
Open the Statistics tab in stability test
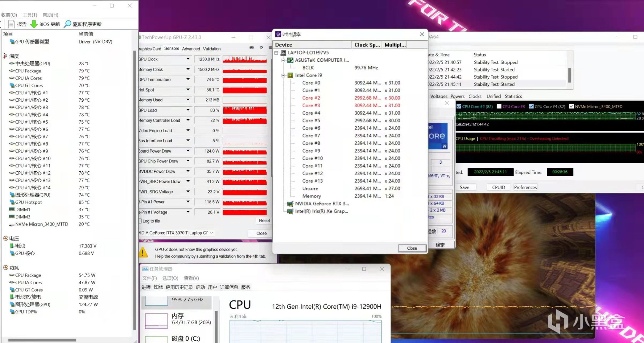pyautogui.click(x=513, y=96)
